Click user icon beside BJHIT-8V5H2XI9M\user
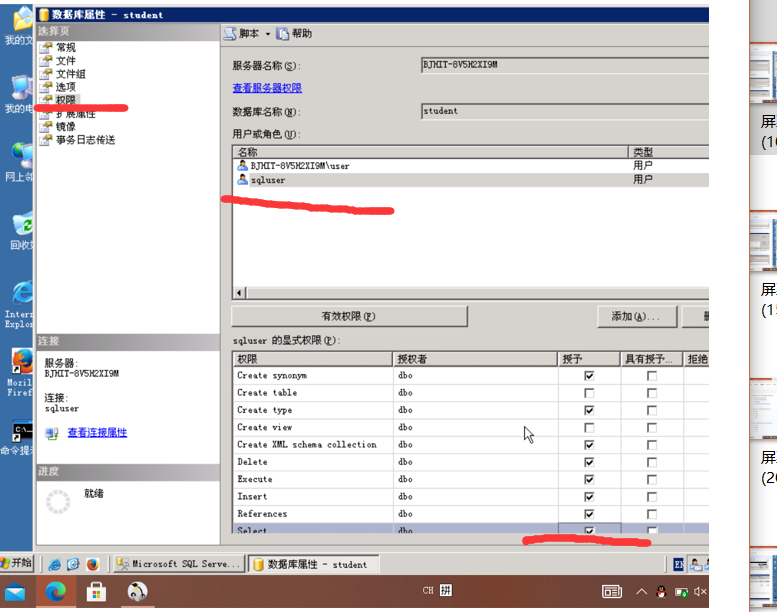Screen dimensions: 777x612 tap(242, 166)
